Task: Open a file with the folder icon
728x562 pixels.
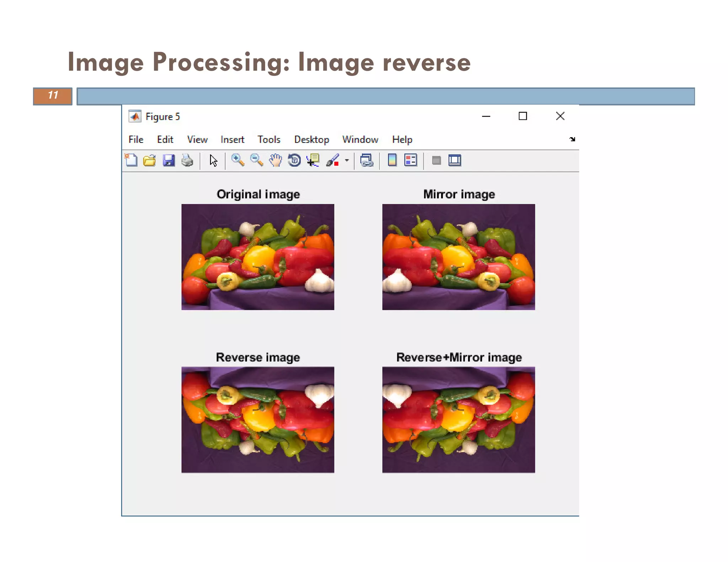Action: 150,161
